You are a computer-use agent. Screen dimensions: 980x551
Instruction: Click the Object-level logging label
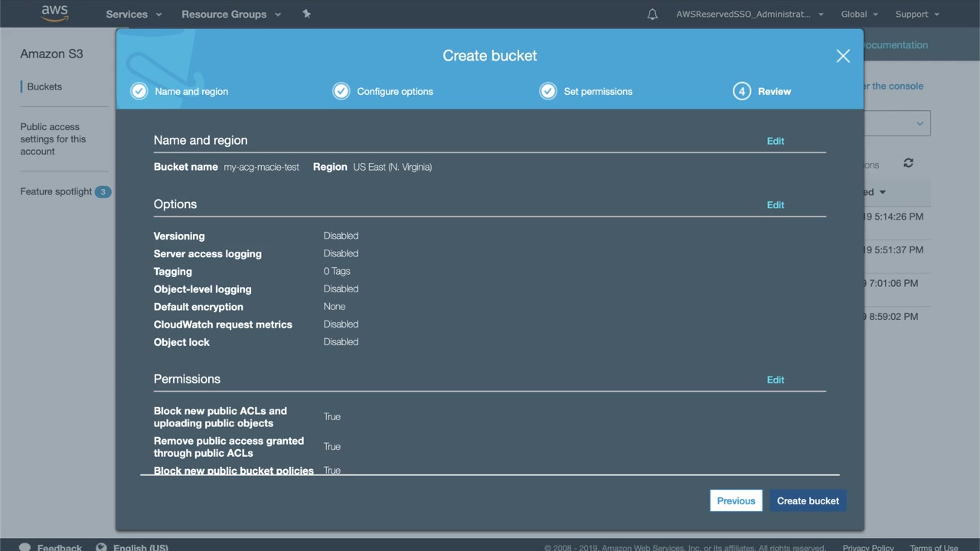tap(202, 289)
